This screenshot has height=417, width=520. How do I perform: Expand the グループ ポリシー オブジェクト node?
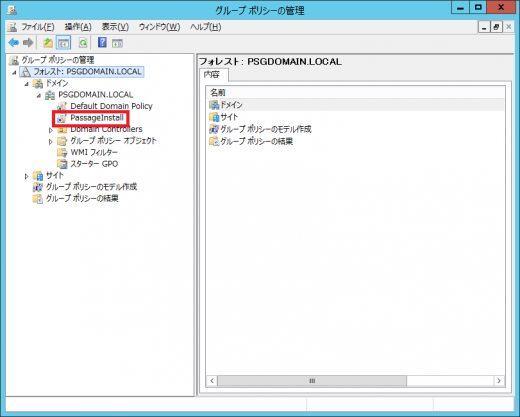(x=51, y=142)
